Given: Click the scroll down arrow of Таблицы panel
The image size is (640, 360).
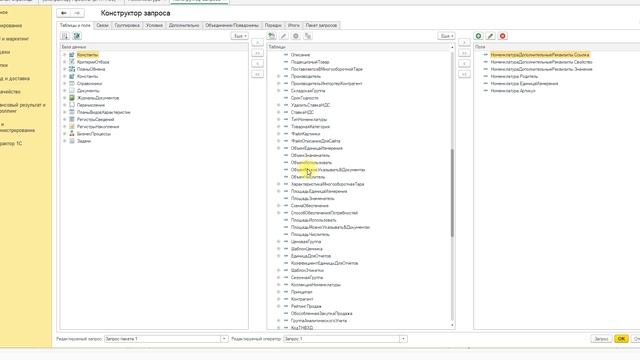Looking at the screenshot, I should [452, 325].
